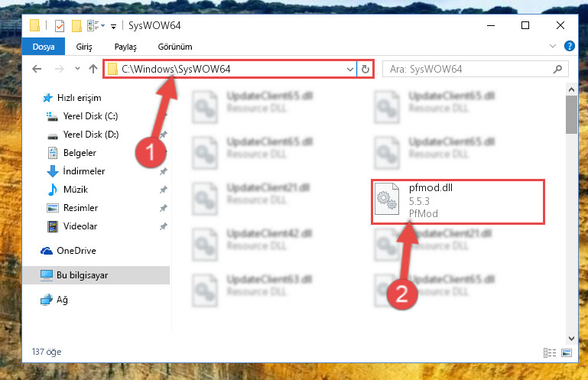This screenshot has height=380, width=588.
Task: Click the new folder toolbar icon
Action: 76,25
